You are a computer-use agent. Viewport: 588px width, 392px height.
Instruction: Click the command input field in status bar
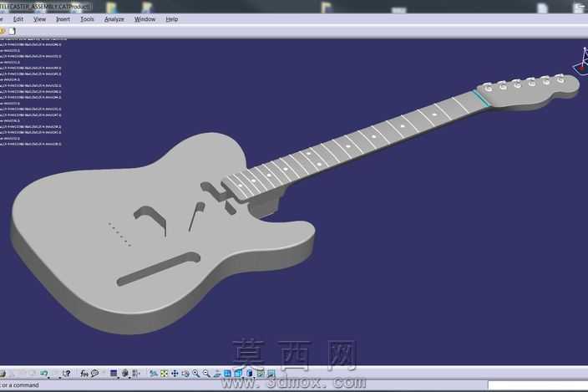pos(538,385)
